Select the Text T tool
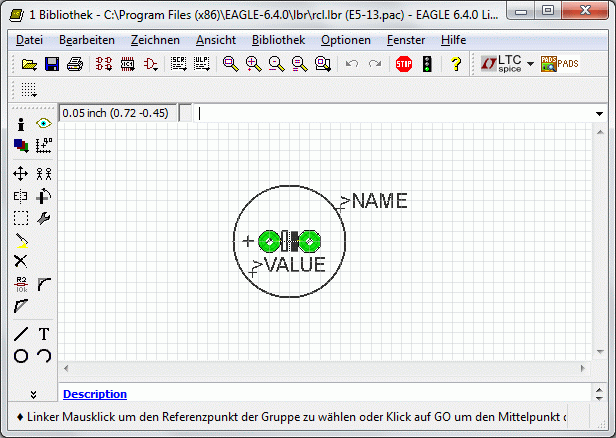This screenshot has width=616, height=438. (44, 334)
